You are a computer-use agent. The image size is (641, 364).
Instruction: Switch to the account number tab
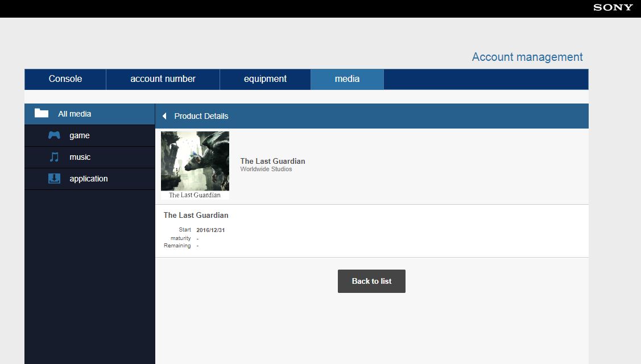click(x=163, y=79)
